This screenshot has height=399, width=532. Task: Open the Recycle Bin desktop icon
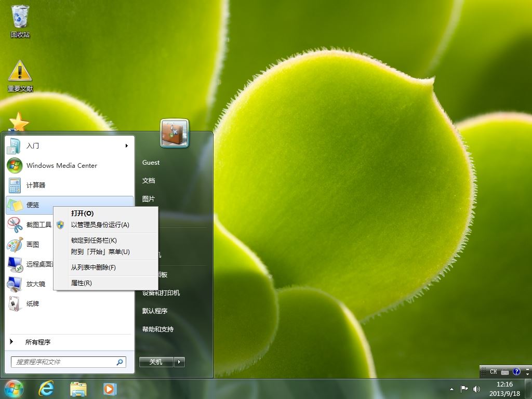tap(20, 21)
